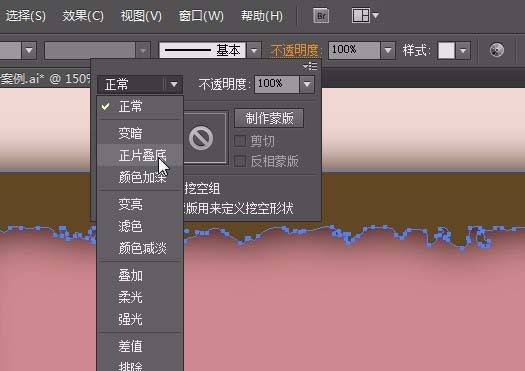
Task: Choose the 柔光 blend mode
Action: tap(140, 297)
